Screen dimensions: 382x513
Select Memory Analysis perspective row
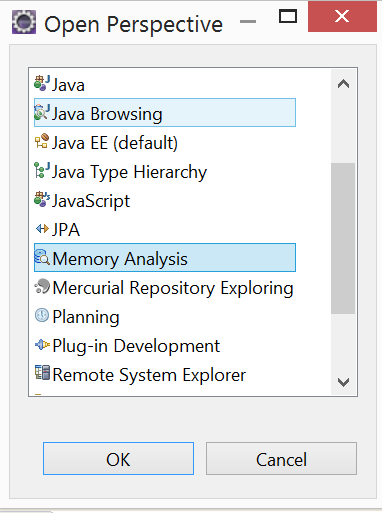(x=165, y=258)
